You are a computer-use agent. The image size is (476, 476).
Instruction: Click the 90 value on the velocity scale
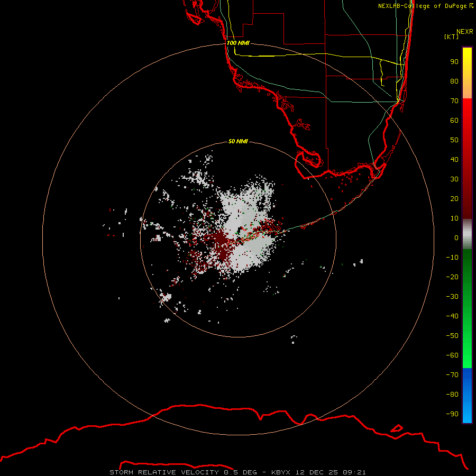click(x=454, y=62)
